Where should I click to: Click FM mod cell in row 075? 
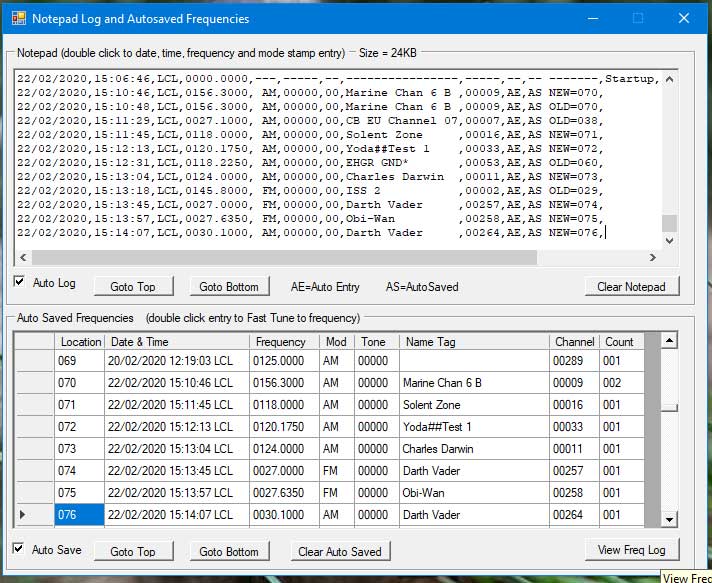pyautogui.click(x=336, y=493)
